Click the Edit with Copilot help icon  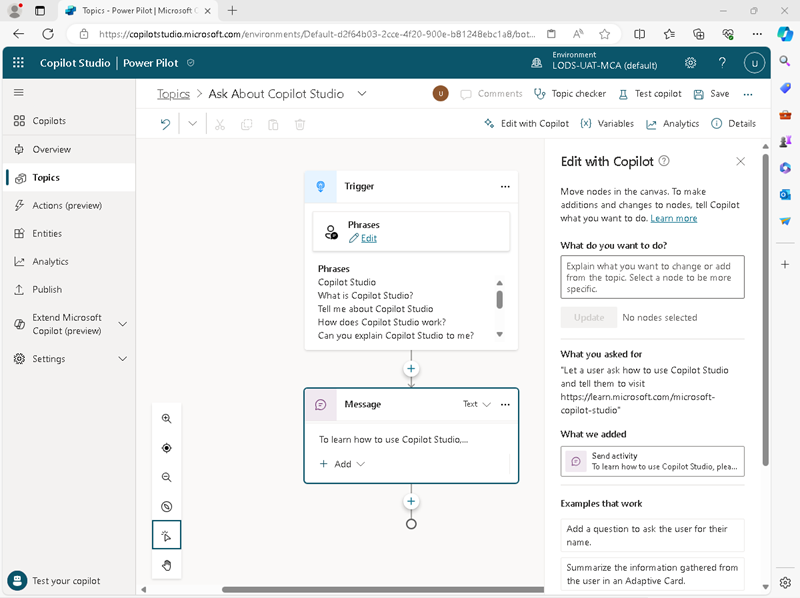(664, 161)
